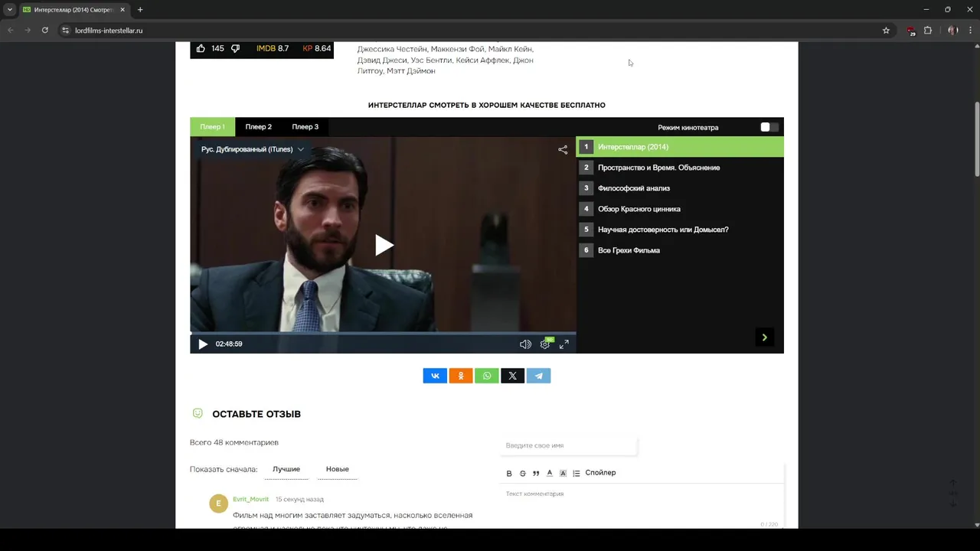Go back in browser history
This screenshot has height=551, width=980.
tap(11, 31)
